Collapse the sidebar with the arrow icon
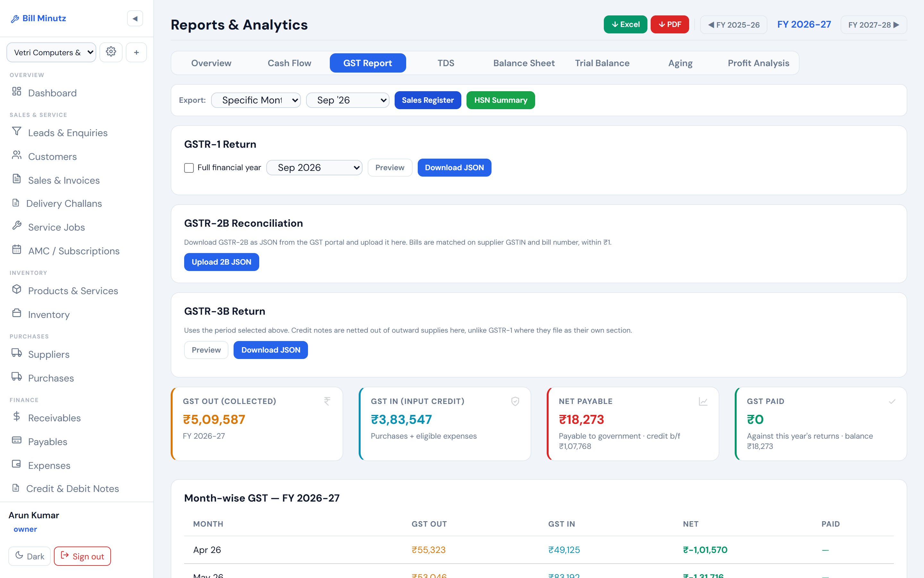The image size is (924, 578). click(135, 18)
